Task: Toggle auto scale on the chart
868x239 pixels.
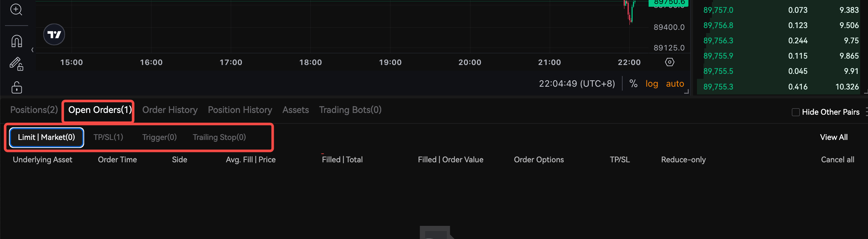Action: 675,84
